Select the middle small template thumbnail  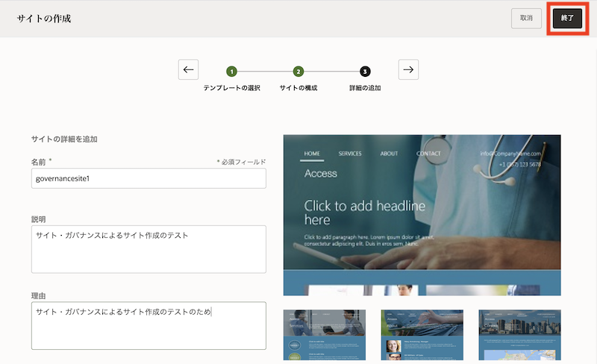pos(422,335)
